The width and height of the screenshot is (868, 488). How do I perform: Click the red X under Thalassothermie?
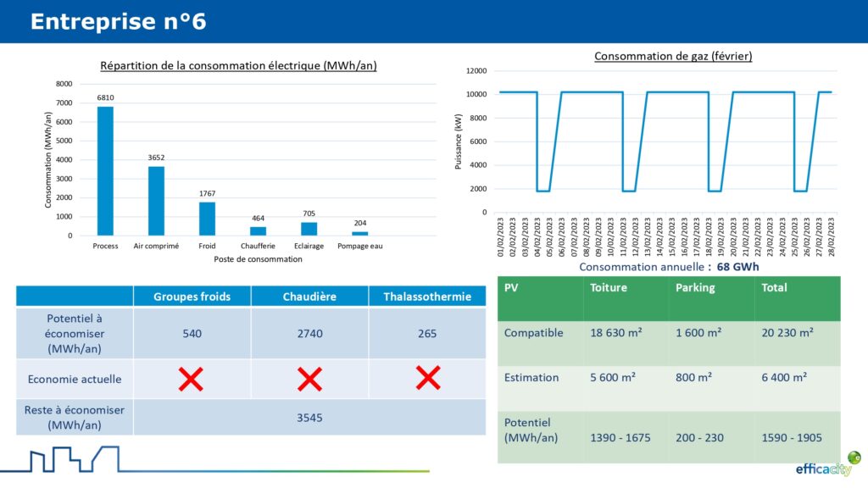tap(427, 379)
